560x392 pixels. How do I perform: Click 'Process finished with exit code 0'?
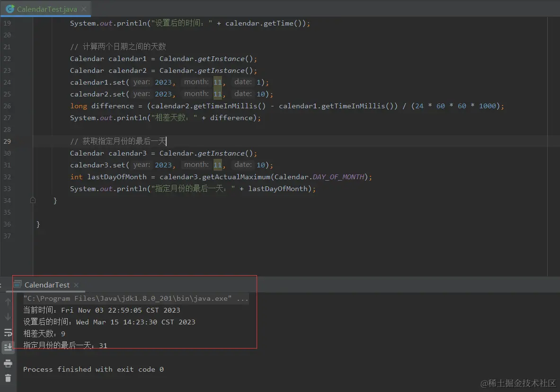93,369
